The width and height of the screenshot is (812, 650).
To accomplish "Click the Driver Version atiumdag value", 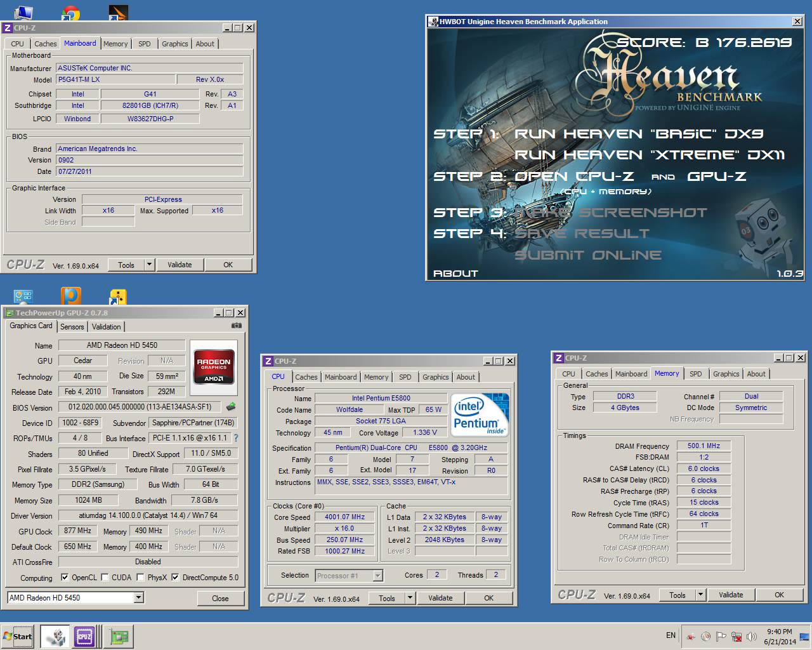I will tap(148, 515).
